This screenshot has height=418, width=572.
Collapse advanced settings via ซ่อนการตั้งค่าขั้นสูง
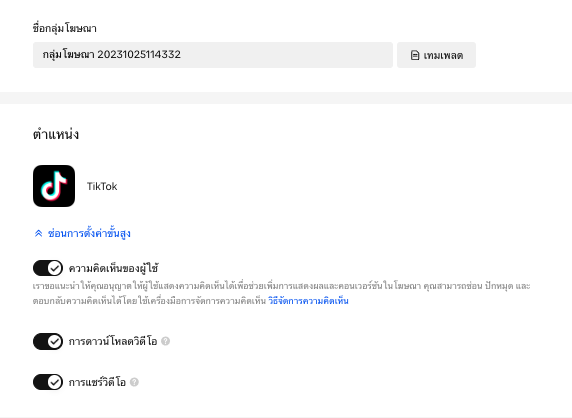(89, 233)
